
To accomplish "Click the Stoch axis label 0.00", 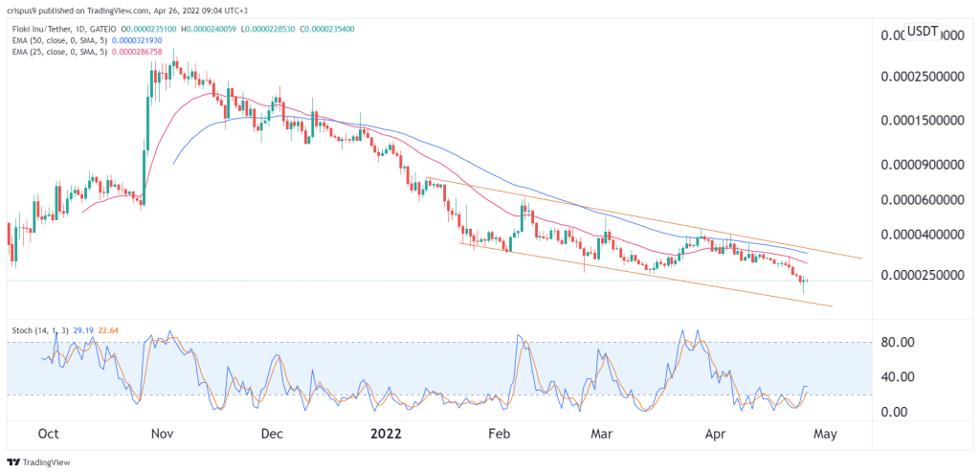I will coord(897,412).
